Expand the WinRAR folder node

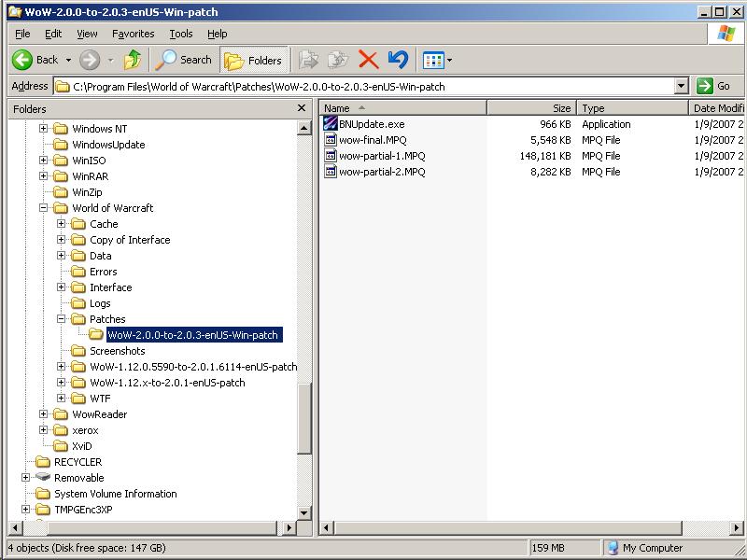click(43, 175)
